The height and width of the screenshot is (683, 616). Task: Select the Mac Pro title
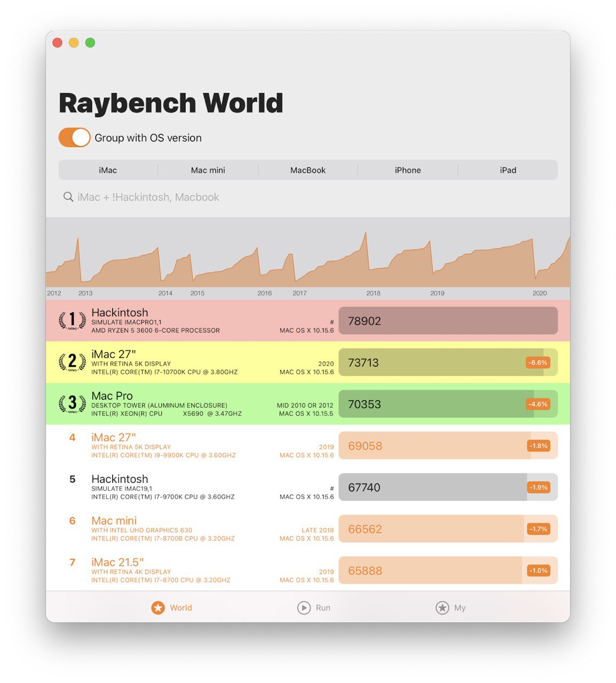(x=112, y=396)
